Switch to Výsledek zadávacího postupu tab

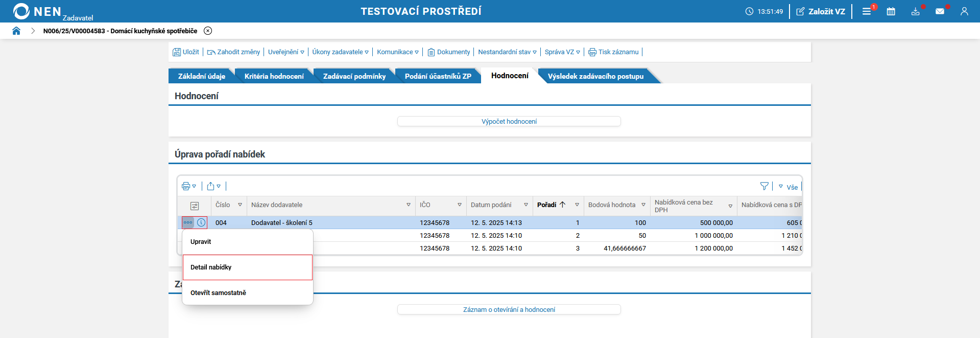pos(595,76)
